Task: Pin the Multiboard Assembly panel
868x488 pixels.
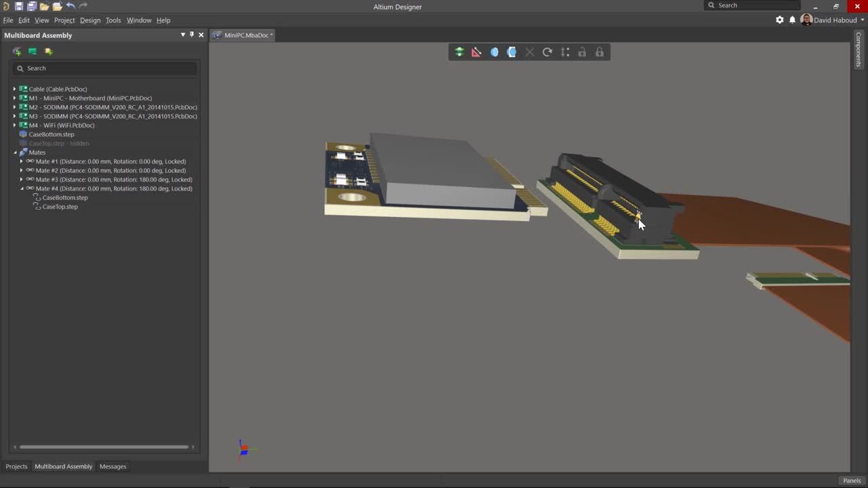Action: coord(192,35)
